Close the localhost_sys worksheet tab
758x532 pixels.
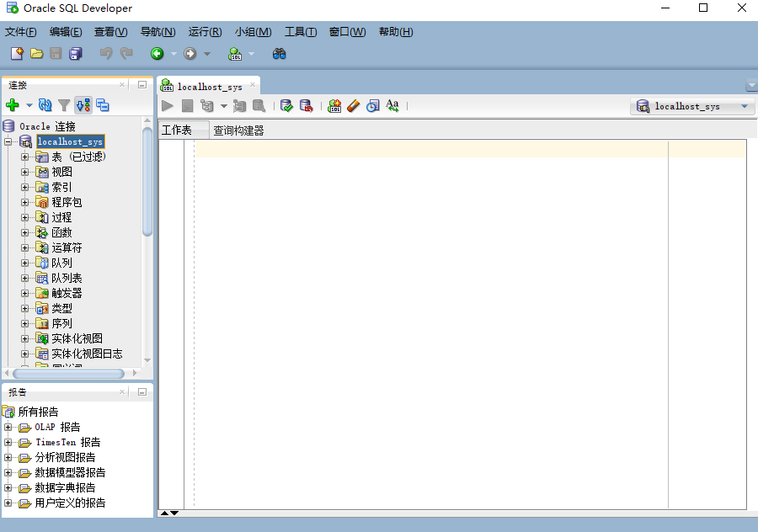253,85
